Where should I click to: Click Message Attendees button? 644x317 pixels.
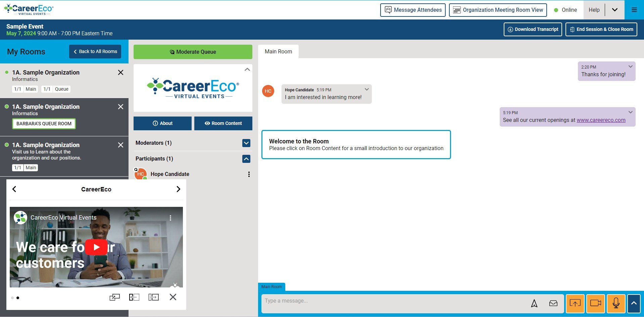click(x=413, y=10)
